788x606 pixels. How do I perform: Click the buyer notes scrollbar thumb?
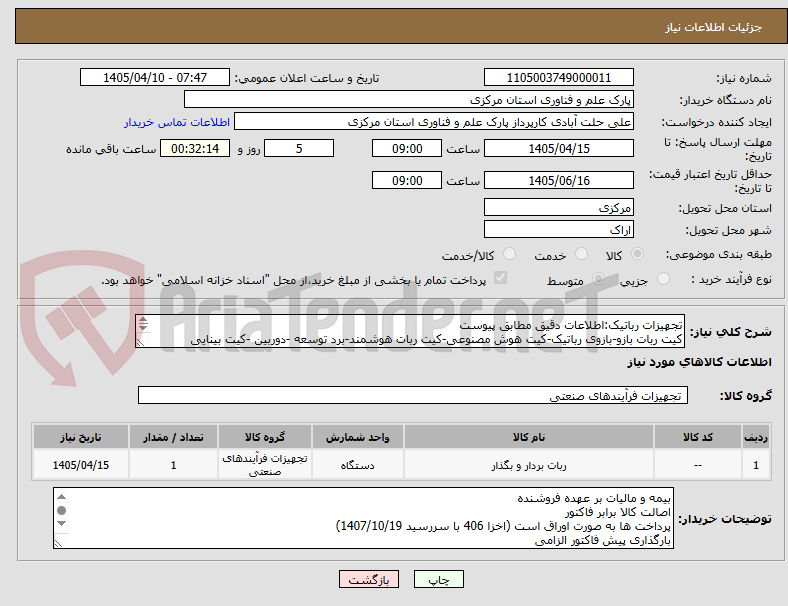(x=61, y=511)
